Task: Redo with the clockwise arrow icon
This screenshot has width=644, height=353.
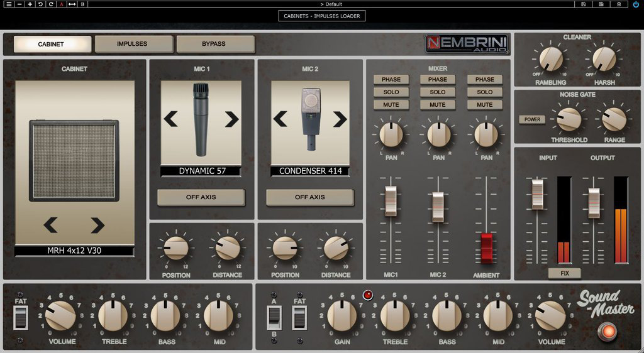Action: click(51, 4)
